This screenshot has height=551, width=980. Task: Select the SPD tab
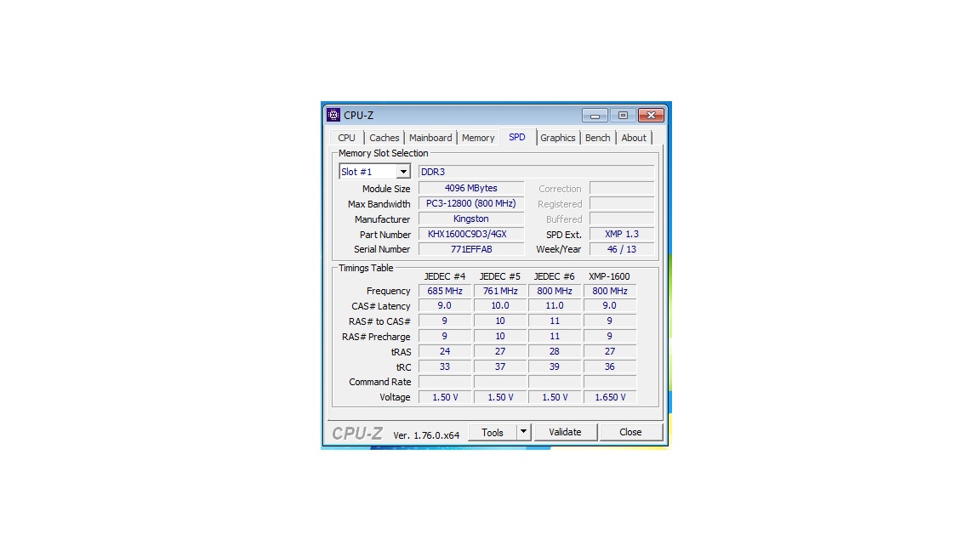pyautogui.click(x=517, y=138)
